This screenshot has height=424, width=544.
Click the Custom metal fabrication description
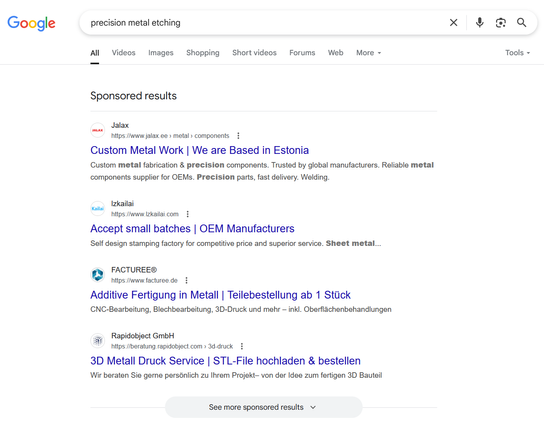coord(262,171)
